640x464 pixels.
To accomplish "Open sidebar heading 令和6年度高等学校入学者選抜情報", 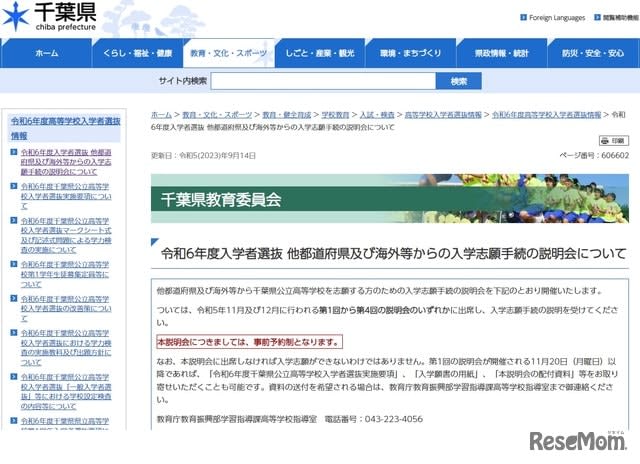I will pyautogui.click(x=65, y=128).
